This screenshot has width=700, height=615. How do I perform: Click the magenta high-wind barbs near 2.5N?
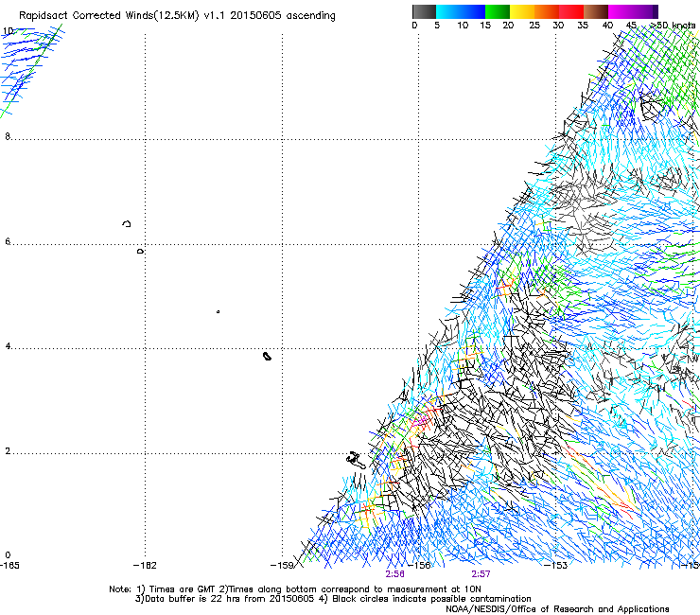click(x=421, y=420)
